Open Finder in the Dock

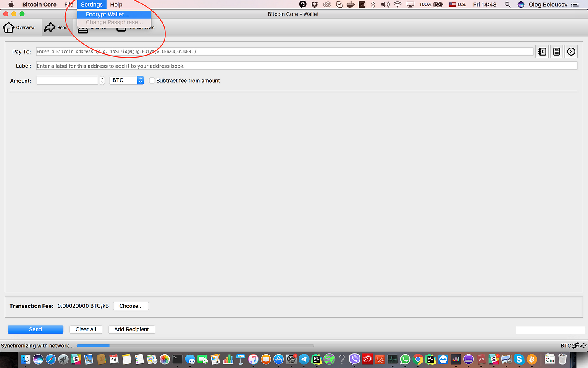pyautogui.click(x=26, y=359)
